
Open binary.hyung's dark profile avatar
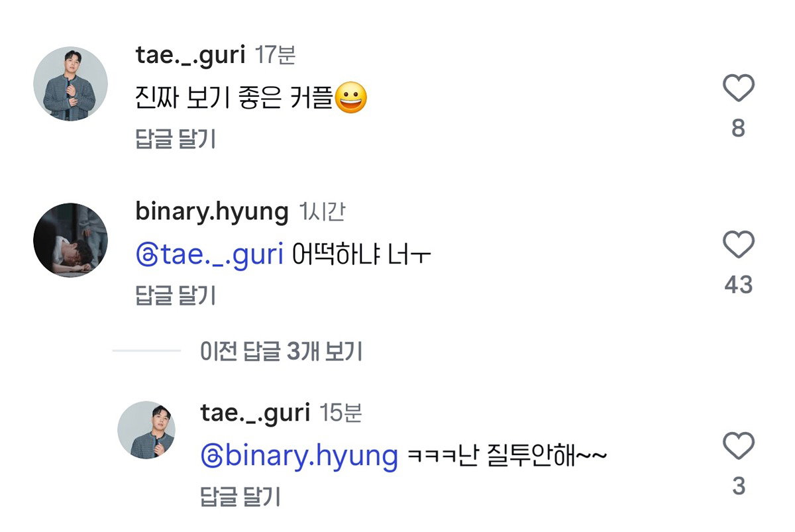[x=70, y=240]
